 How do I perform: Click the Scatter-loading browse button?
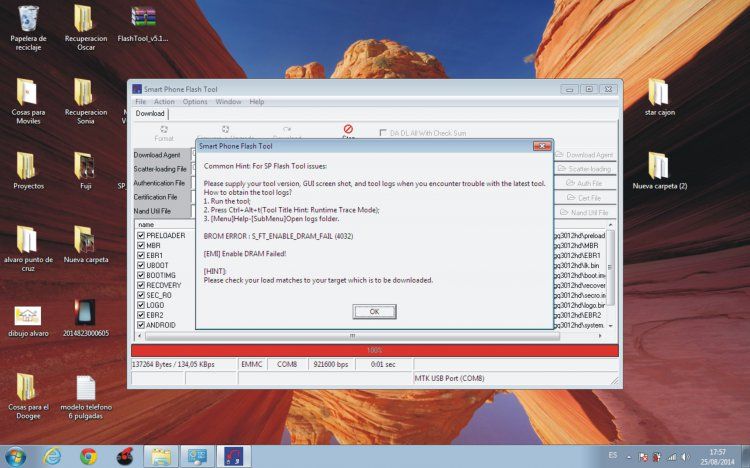585,169
